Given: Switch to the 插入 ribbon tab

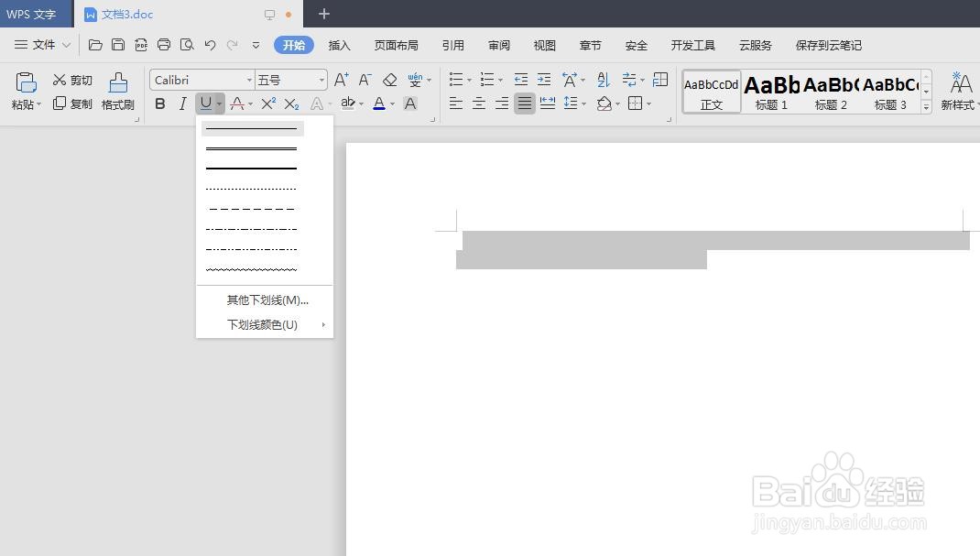Looking at the screenshot, I should pyautogui.click(x=340, y=44).
